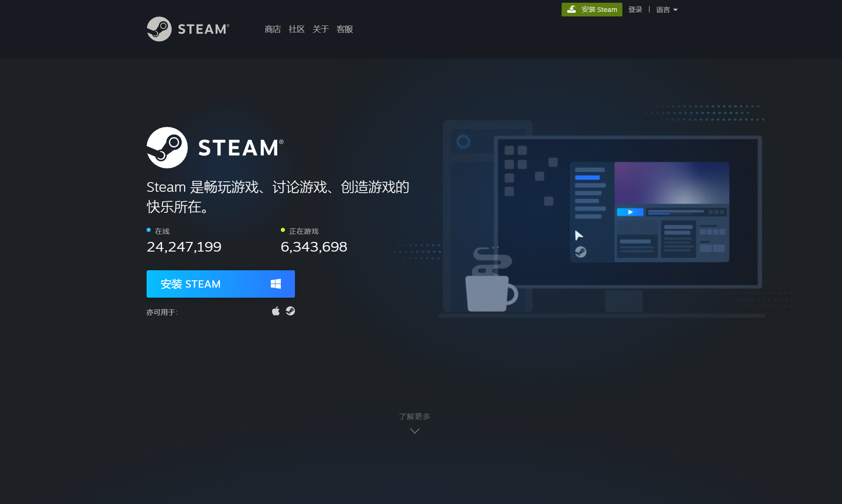Click the Steam tagline 是畅玩游戏 text

(x=278, y=197)
